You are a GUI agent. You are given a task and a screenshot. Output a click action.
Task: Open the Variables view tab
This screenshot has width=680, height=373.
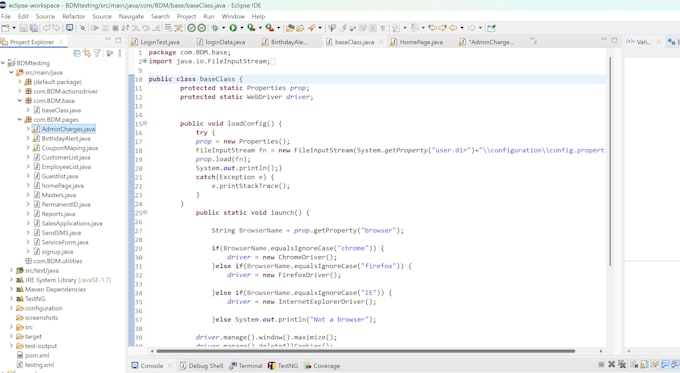click(639, 42)
